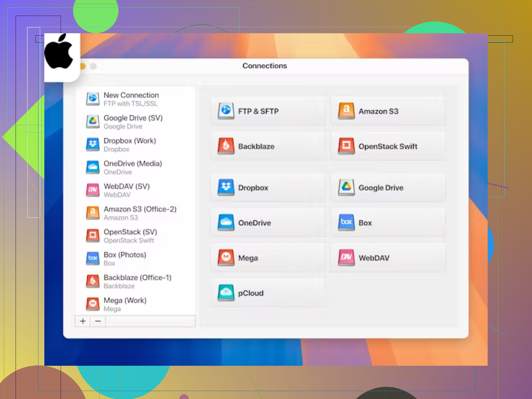Click the gray zoom window button
This screenshot has width=532, height=399.
(93, 66)
